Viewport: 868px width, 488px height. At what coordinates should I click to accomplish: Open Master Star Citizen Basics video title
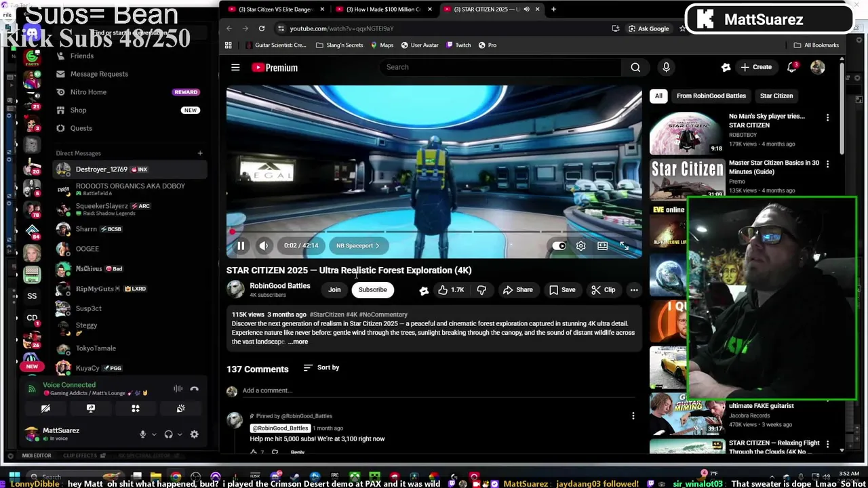[x=774, y=167]
